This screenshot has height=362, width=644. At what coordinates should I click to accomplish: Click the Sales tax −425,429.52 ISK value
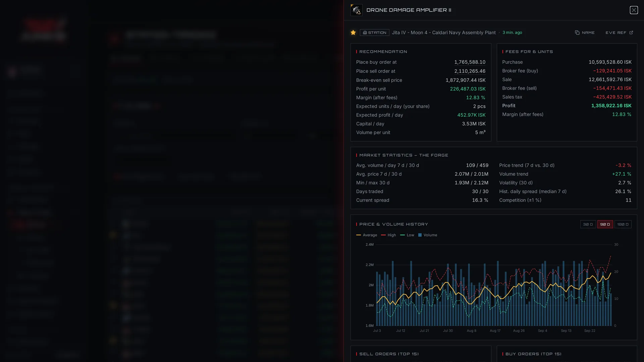click(612, 97)
